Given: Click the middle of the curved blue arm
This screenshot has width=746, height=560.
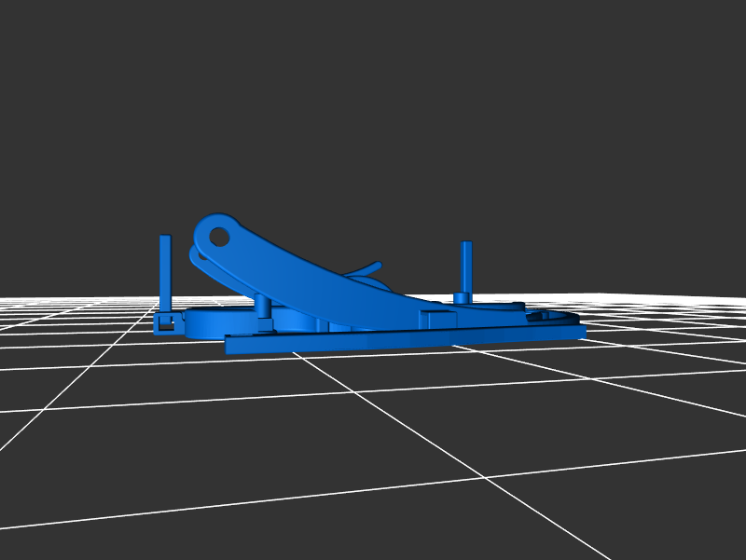Looking at the screenshot, I should coord(317,280).
